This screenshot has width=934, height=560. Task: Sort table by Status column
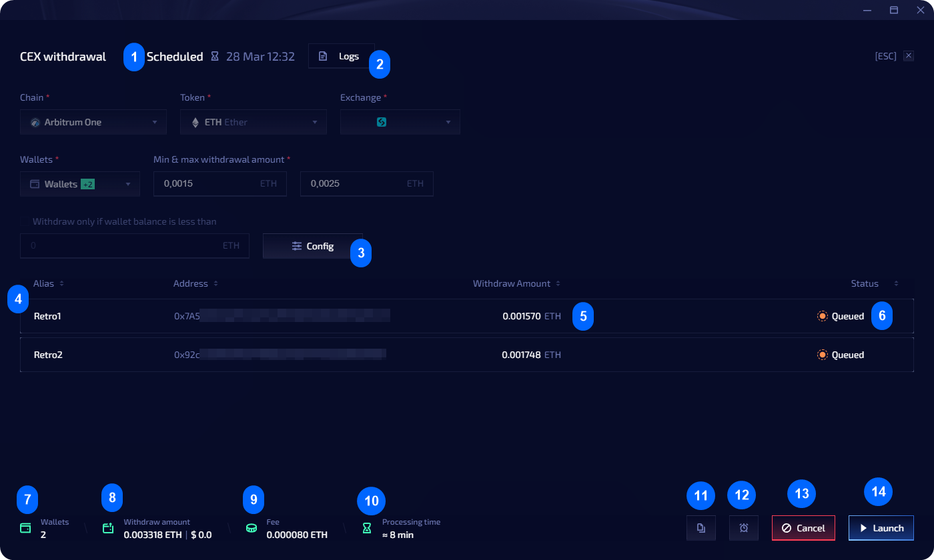pyautogui.click(x=875, y=283)
